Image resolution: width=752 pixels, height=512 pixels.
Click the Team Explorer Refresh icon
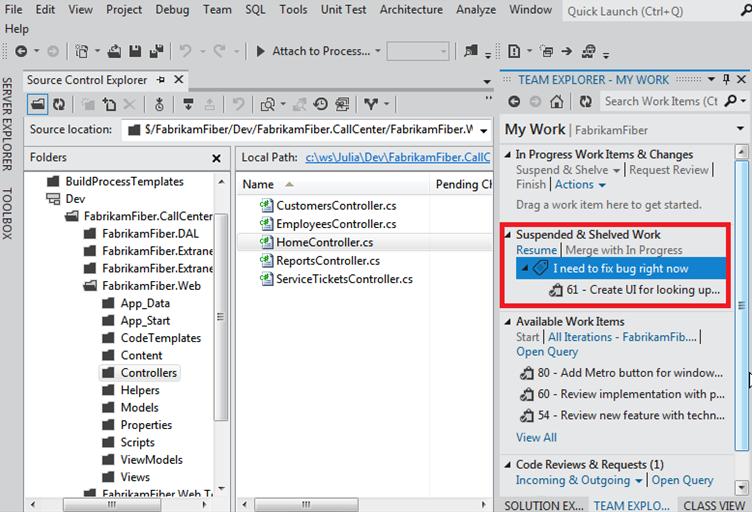(586, 101)
